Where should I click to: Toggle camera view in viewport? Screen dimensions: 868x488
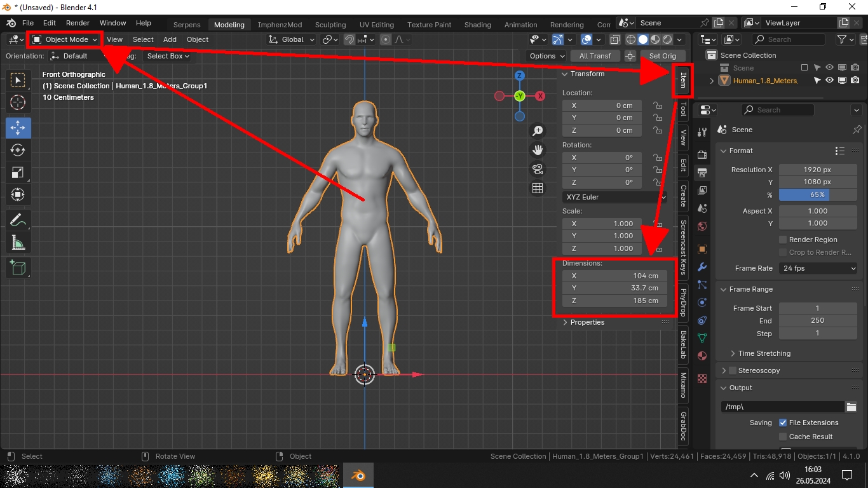click(538, 169)
